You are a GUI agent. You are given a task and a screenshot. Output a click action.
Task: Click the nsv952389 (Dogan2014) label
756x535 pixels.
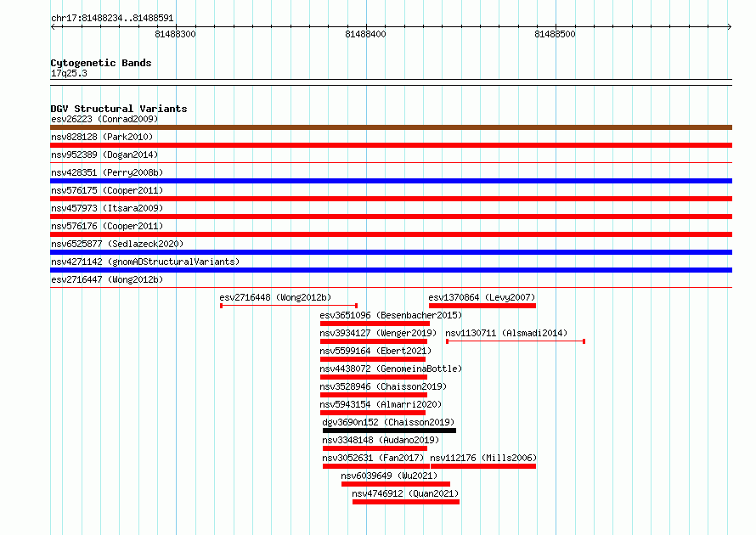pos(104,155)
